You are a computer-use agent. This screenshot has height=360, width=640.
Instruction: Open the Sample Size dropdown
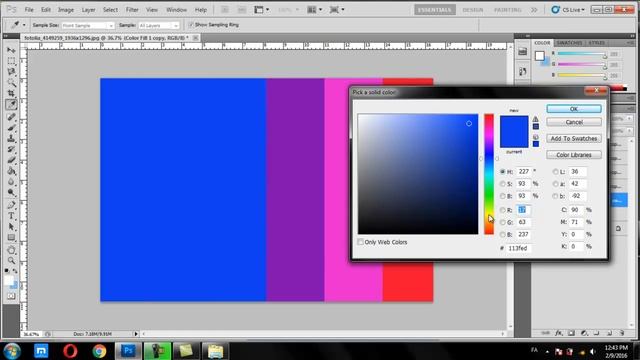click(88, 25)
